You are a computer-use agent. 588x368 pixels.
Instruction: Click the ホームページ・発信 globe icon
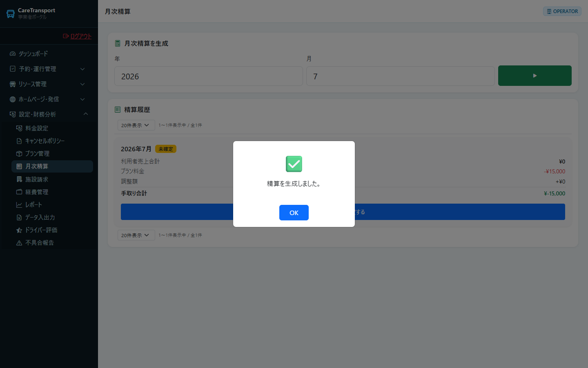click(x=13, y=99)
